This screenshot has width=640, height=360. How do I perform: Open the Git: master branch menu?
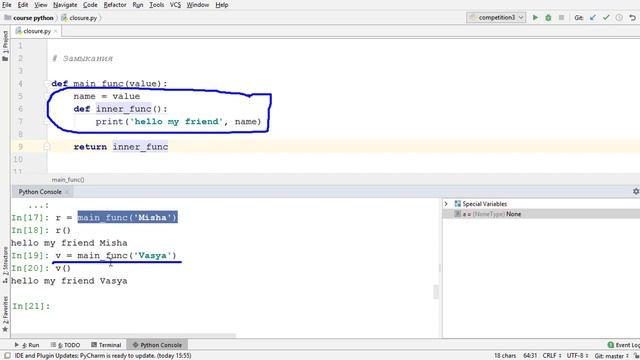[x=611, y=356]
